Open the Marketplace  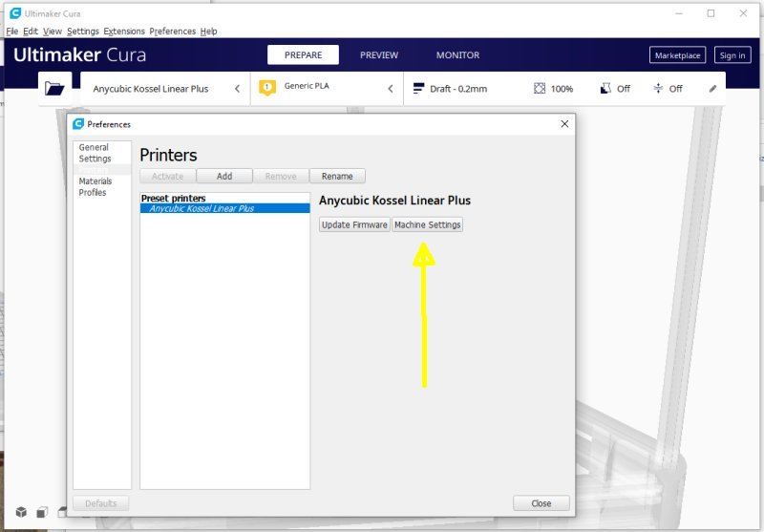(677, 55)
